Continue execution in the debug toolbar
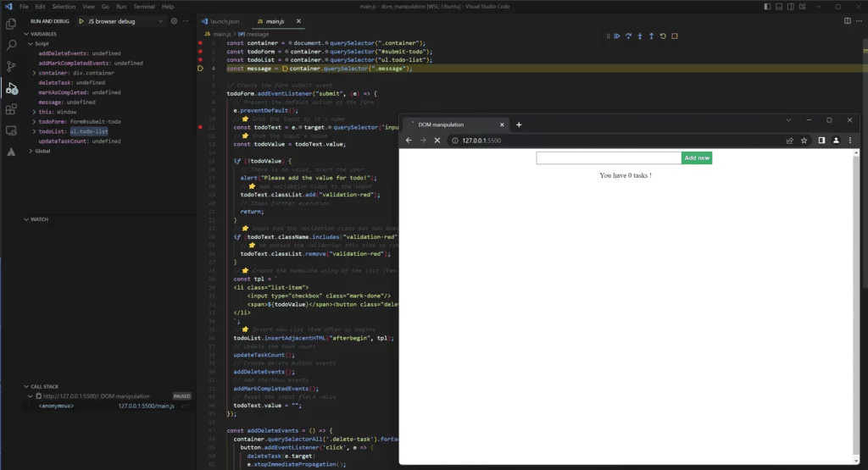Image resolution: width=868 pixels, height=470 pixels. pos(617,36)
